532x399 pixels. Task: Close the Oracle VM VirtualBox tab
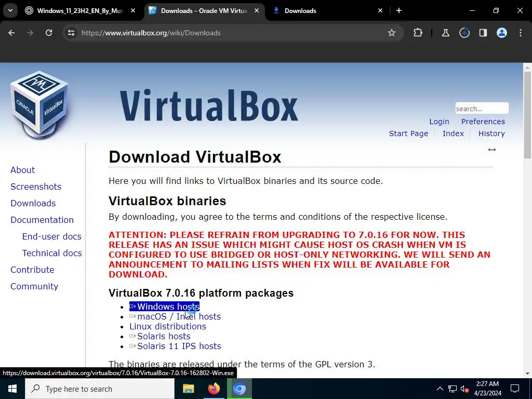point(257,10)
